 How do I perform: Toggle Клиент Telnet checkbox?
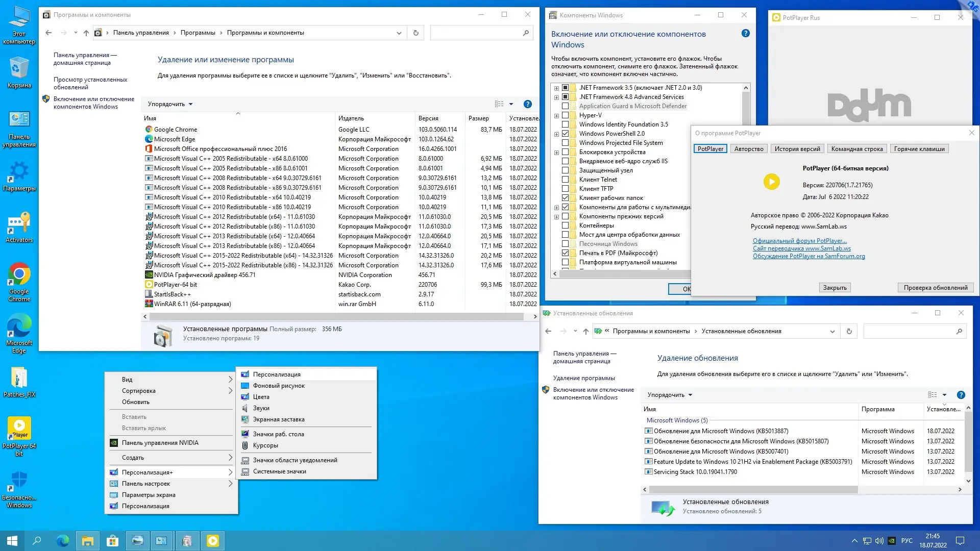click(565, 180)
